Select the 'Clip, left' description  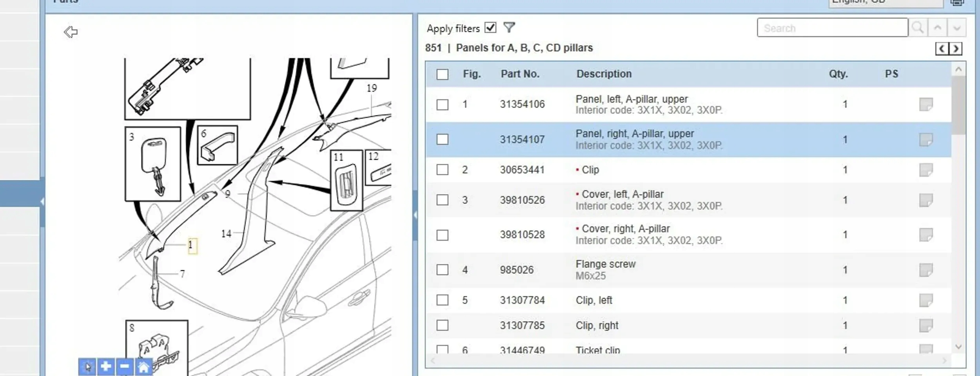(x=594, y=300)
